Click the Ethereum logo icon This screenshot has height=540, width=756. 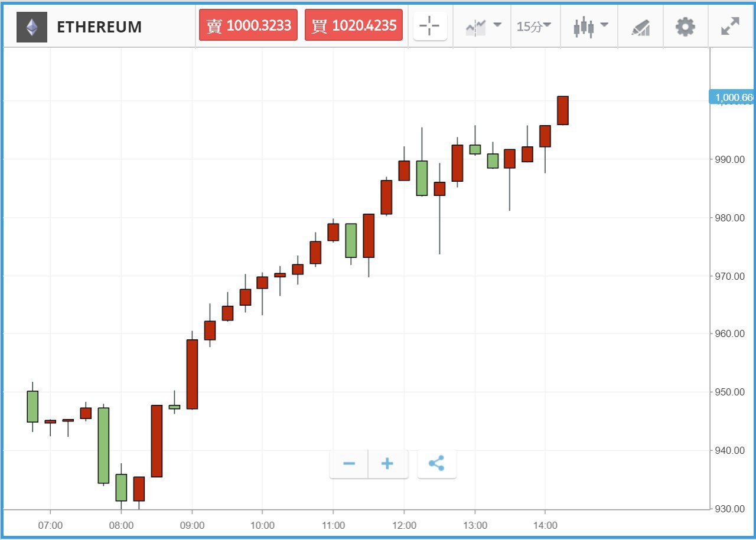(x=32, y=27)
